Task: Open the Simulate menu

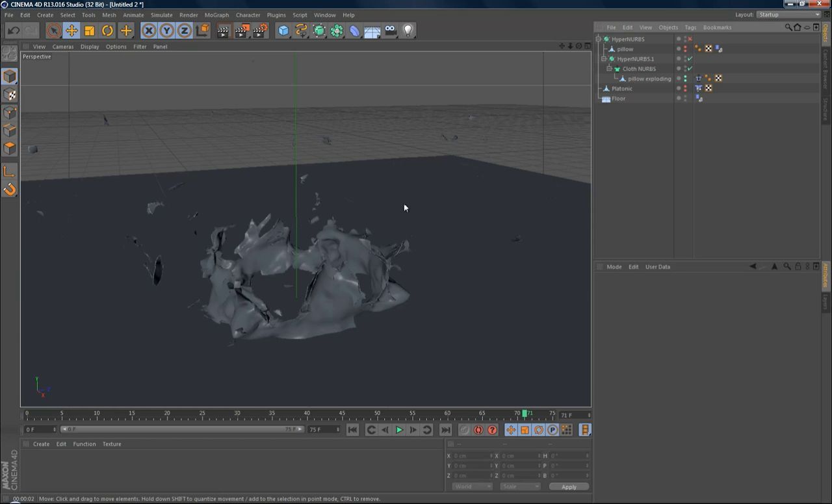Action: pos(162,15)
